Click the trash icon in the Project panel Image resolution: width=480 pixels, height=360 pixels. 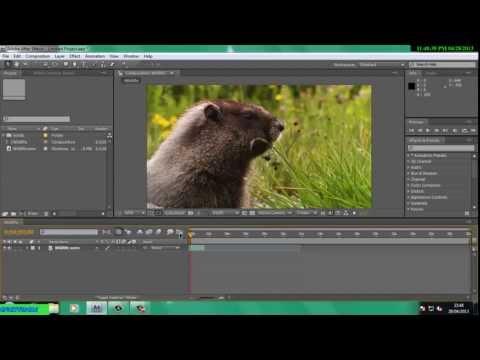pyautogui.click(x=46, y=213)
